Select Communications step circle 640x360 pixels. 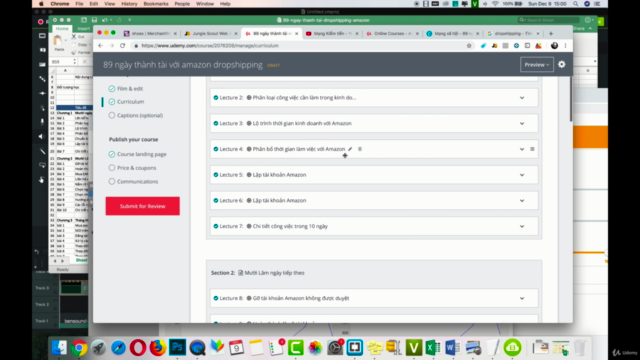112,182
